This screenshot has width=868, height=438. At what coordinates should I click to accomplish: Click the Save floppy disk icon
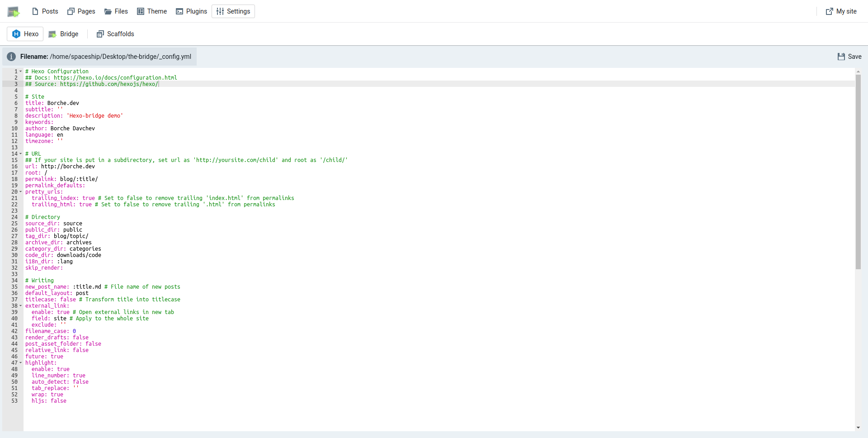pyautogui.click(x=841, y=57)
